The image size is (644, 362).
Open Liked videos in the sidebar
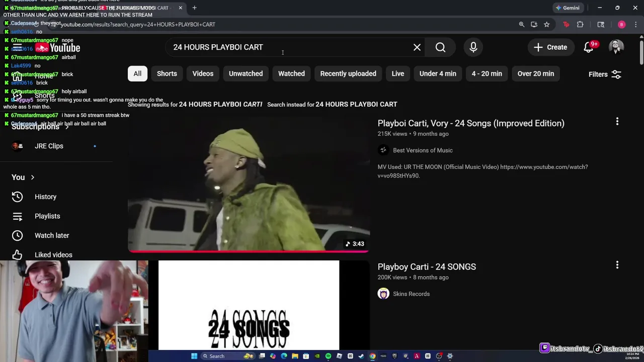click(56, 254)
